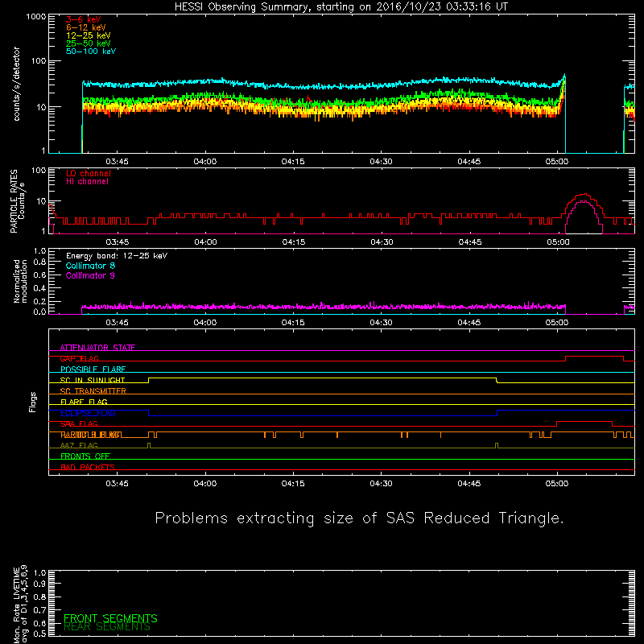Click the ATTENUATOR_STATE flag label

tap(97, 348)
